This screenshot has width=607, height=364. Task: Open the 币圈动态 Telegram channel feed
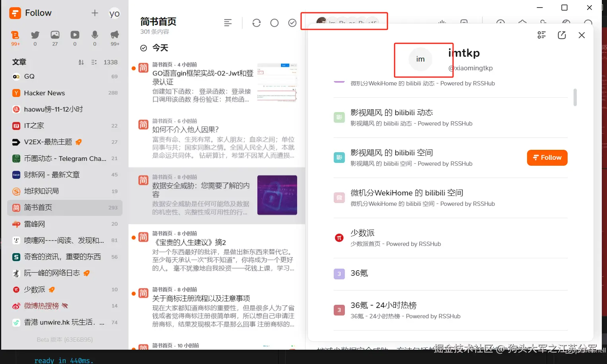tap(65, 158)
